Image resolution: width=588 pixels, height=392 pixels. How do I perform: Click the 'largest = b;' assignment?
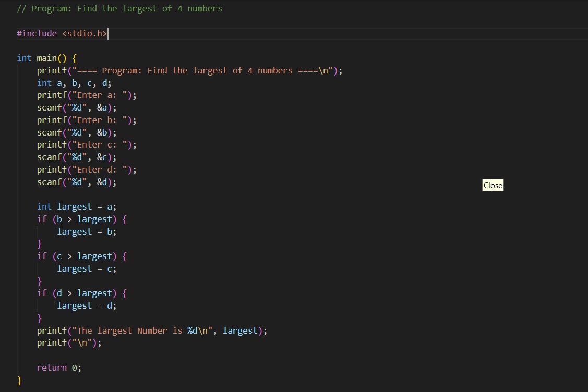click(87, 231)
